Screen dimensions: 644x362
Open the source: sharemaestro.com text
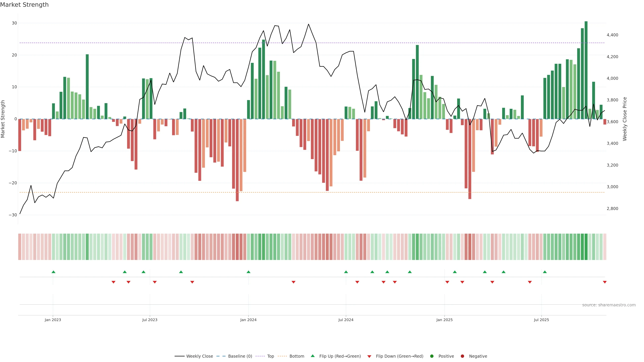pos(609,305)
